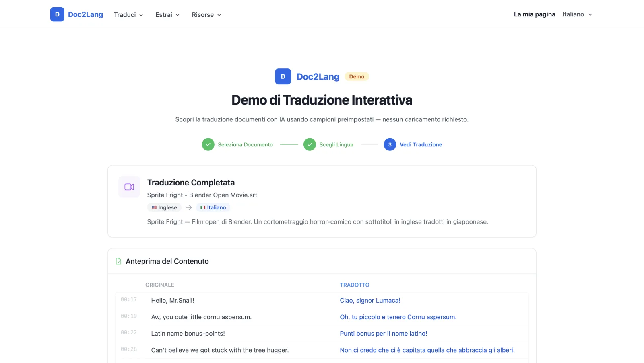The image size is (644, 363).
Task: Click timestamp 00:17
Action: click(x=129, y=299)
